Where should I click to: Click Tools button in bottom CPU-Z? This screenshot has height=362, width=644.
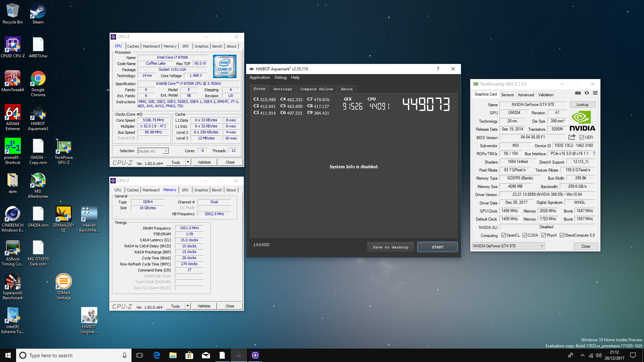tap(175, 306)
